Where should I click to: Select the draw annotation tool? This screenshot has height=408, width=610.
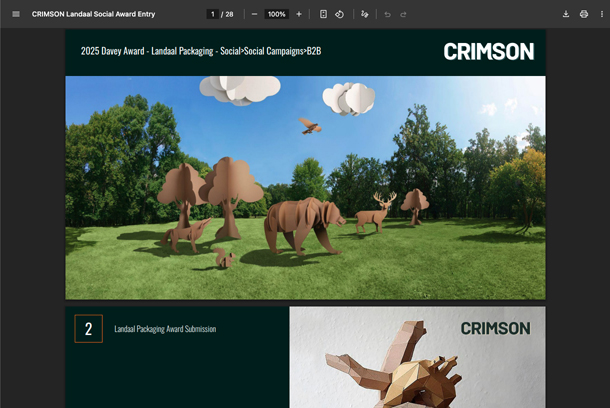tap(365, 14)
